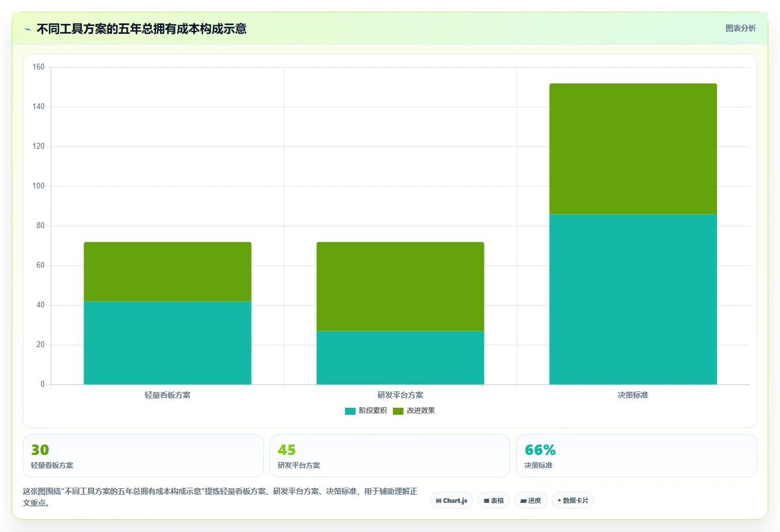Screen dimensions: 780x532
Task: Open the data card showing 45
Action: tap(390, 456)
